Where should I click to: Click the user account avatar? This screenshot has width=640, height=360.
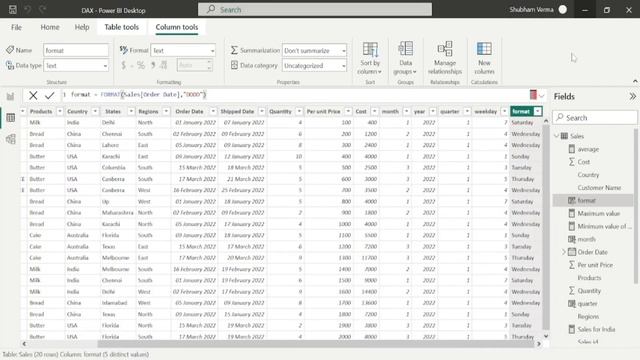click(x=562, y=9)
